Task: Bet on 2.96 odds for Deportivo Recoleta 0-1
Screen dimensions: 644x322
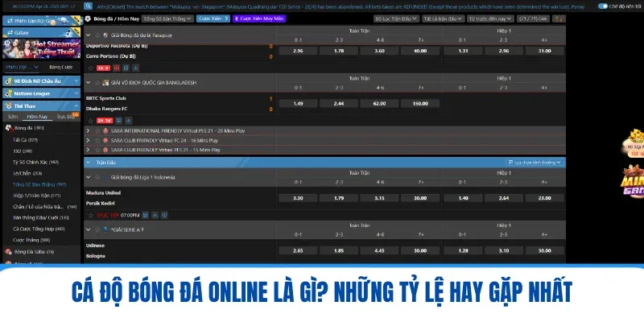Action: pyautogui.click(x=298, y=51)
